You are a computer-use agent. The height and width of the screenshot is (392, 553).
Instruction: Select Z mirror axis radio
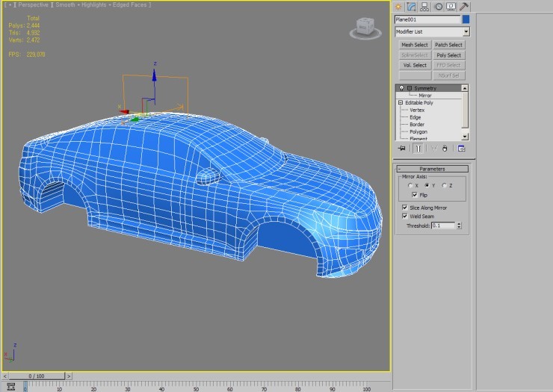(445, 185)
